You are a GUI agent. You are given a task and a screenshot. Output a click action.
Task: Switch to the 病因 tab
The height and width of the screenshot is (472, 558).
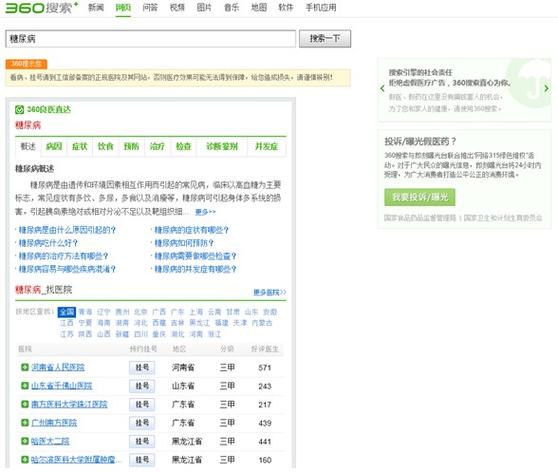54,147
